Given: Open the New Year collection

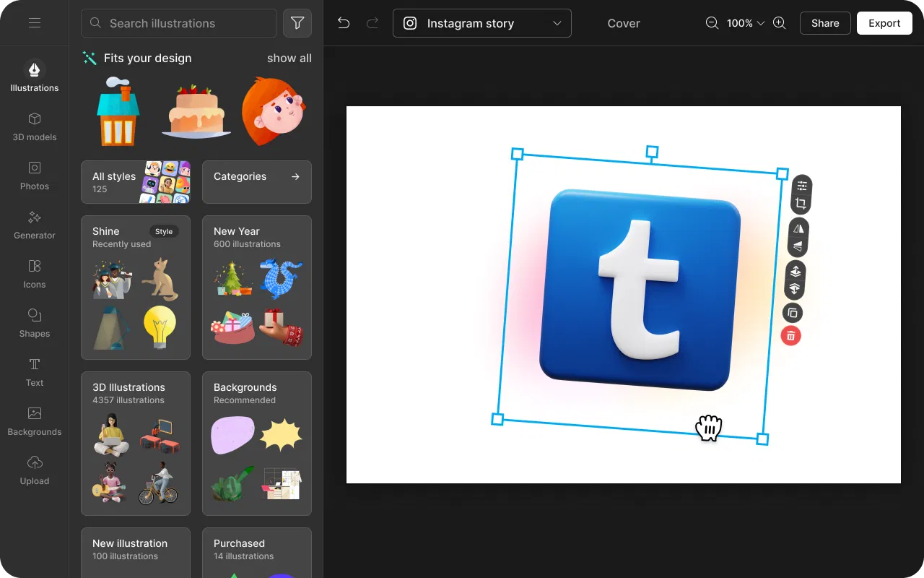Looking at the screenshot, I should 257,288.
